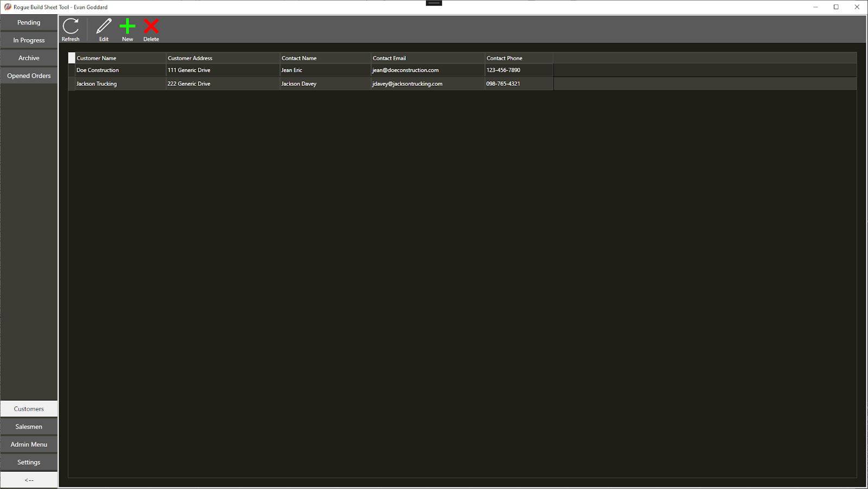Viewport: 868px width, 489px height.
Task: Open the Settings page
Action: pyautogui.click(x=29, y=462)
